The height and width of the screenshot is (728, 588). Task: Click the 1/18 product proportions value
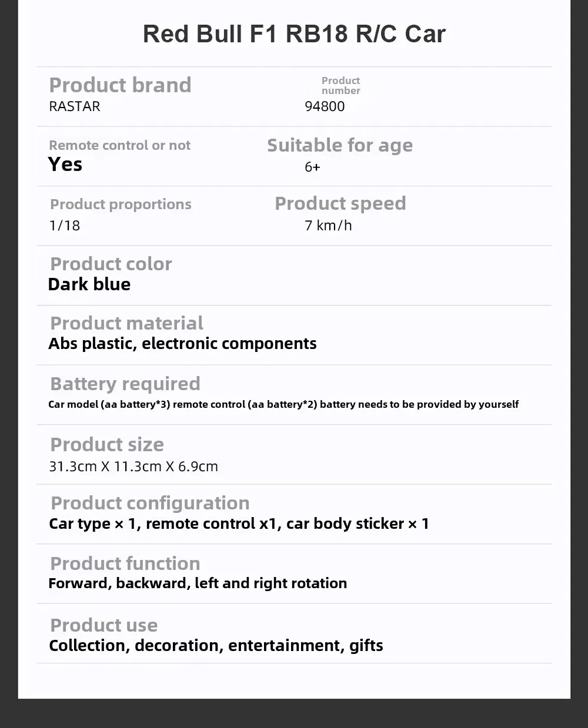tap(65, 226)
